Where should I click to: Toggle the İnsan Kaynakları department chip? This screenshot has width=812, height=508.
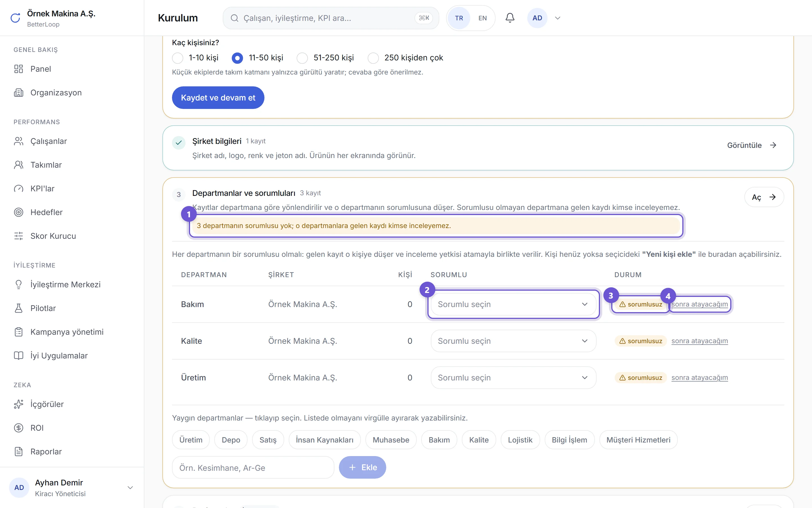pos(325,439)
